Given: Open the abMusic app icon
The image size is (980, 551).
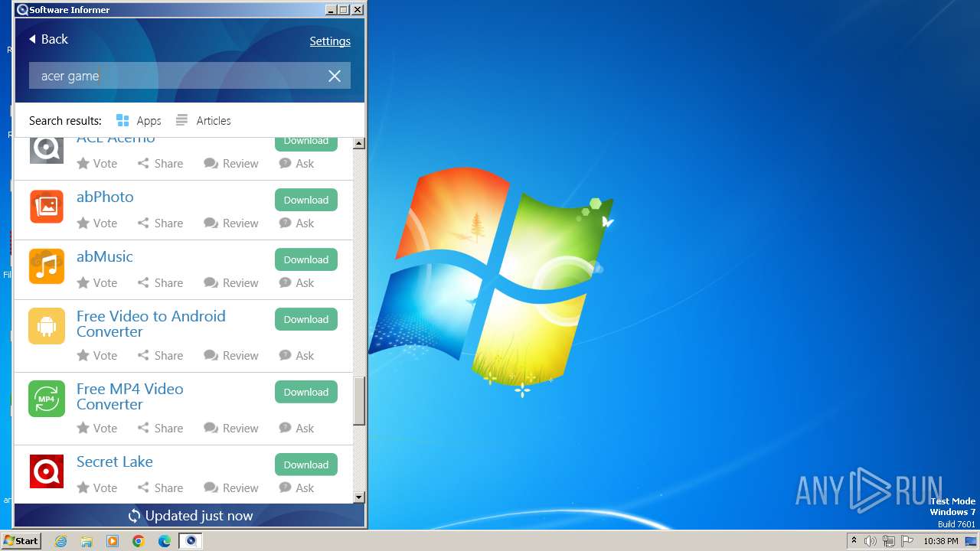Looking at the screenshot, I should pos(47,266).
